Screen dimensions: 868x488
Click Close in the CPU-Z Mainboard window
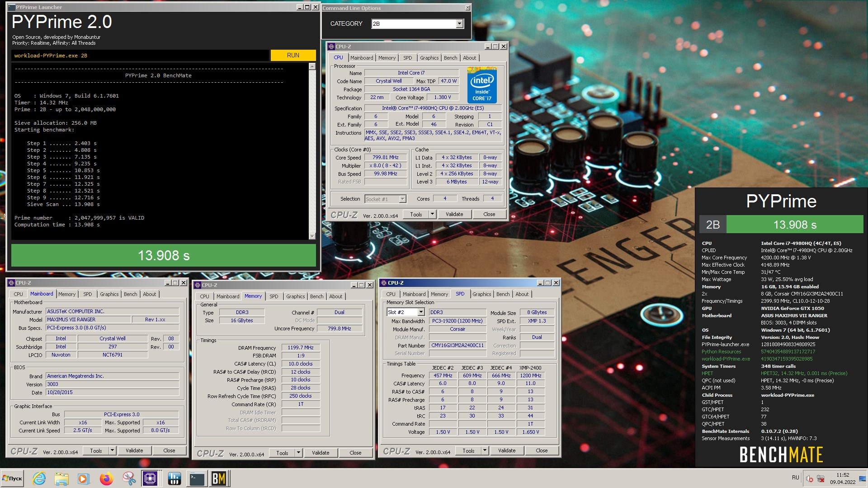click(169, 450)
